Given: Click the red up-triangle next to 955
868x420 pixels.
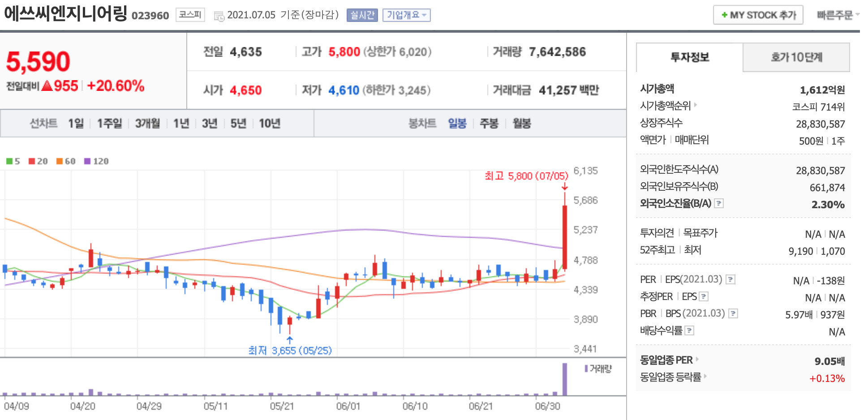Looking at the screenshot, I should point(47,86).
